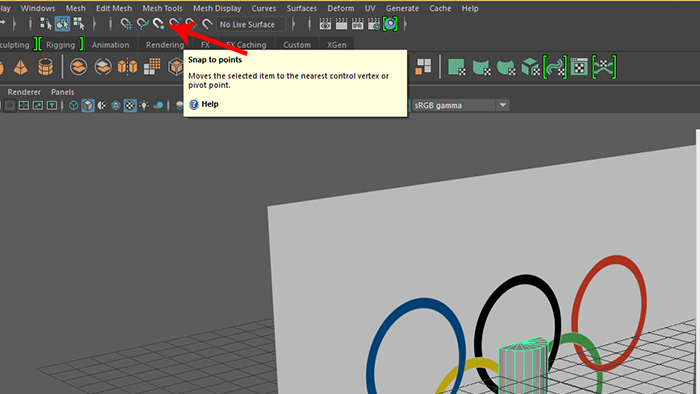This screenshot has height=394, width=700.
Task: Click the Combine meshes shelf icon
Action: (79, 67)
